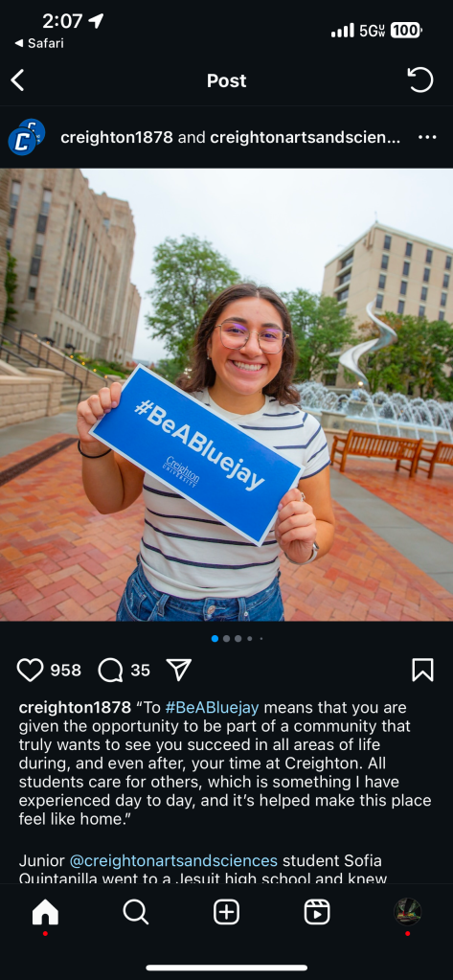Tap the Creighton profile avatar logos
The image size is (453, 980).
[26, 137]
